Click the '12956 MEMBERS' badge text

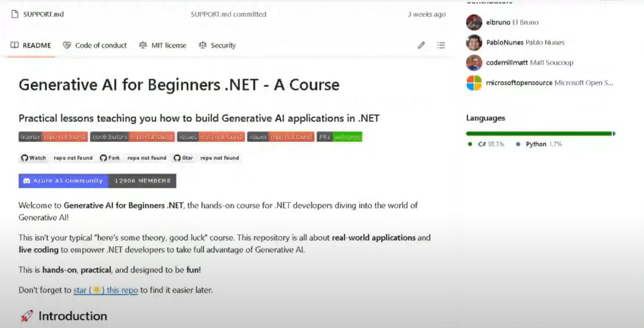click(x=142, y=180)
